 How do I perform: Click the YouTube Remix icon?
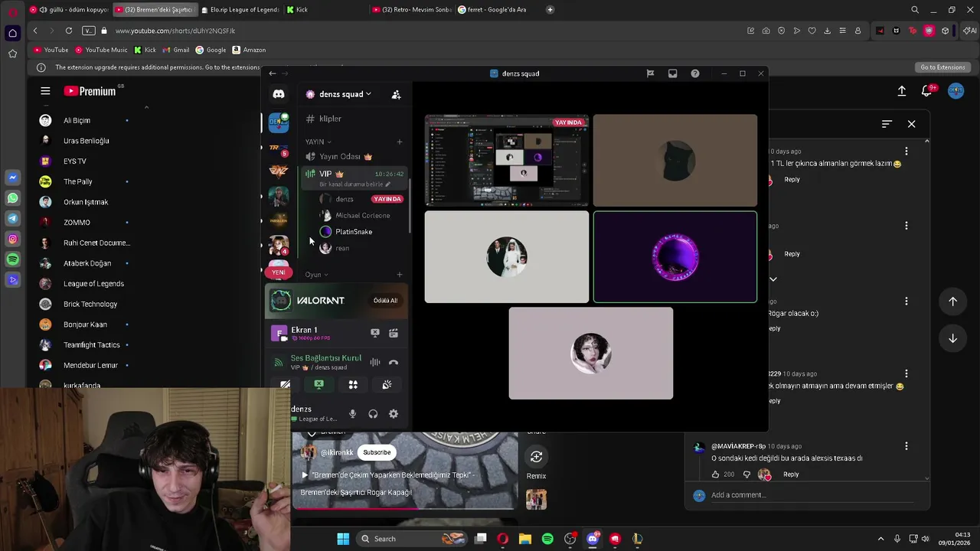click(x=536, y=457)
